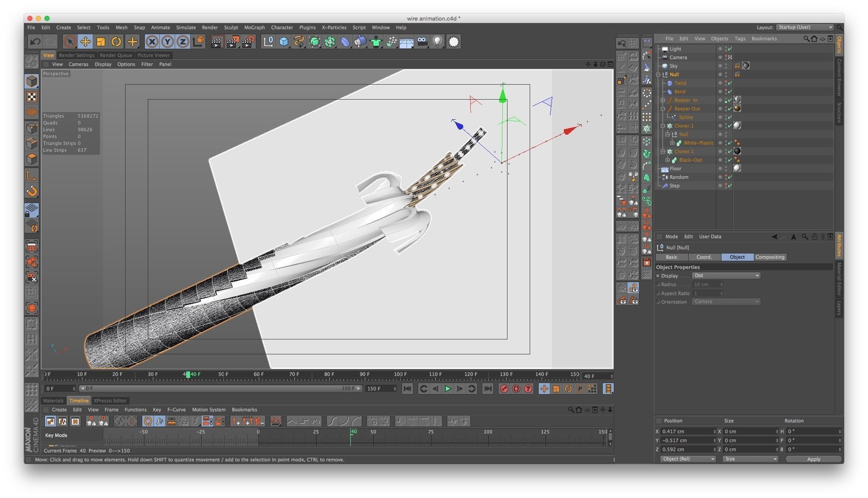Open the MoGraph menu

pos(254,27)
